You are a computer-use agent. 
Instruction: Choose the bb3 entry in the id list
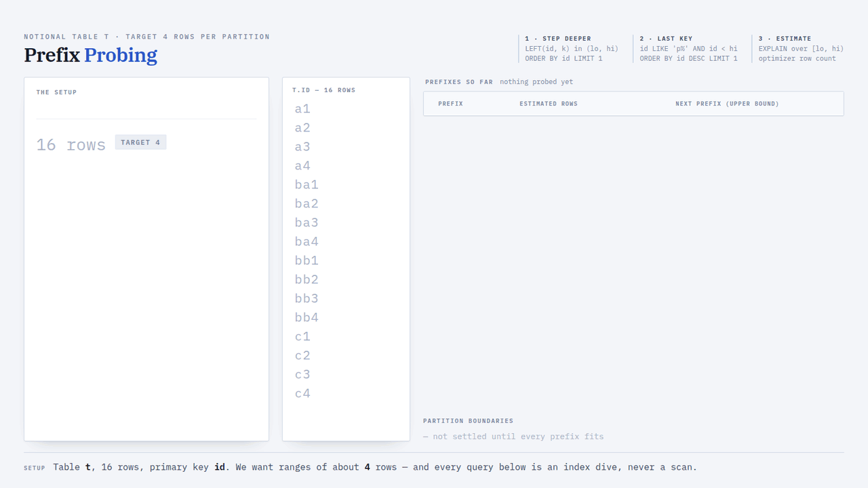click(x=307, y=298)
